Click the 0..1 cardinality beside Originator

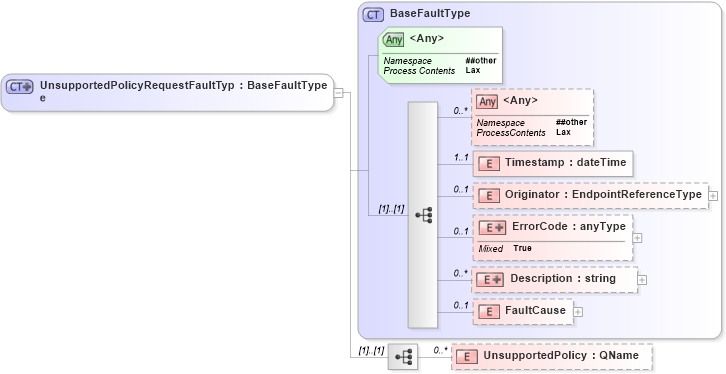[461, 189]
